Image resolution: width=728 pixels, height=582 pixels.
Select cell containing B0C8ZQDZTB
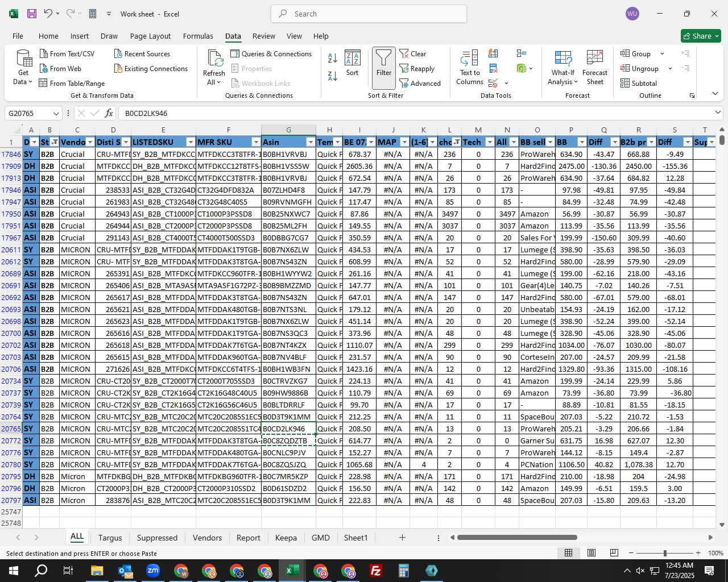[x=288, y=440]
